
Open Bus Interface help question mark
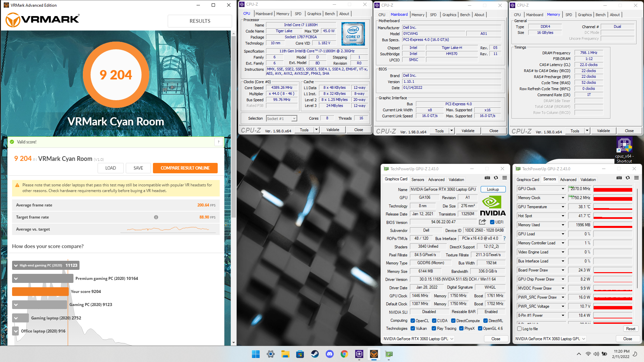tap(504, 238)
